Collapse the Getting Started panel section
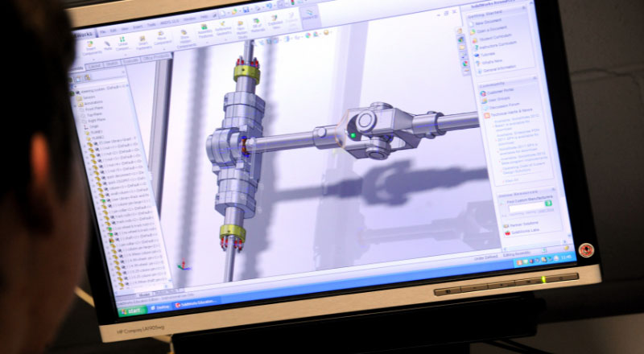Screen dimensions: 644x354 pyautogui.click(x=526, y=14)
